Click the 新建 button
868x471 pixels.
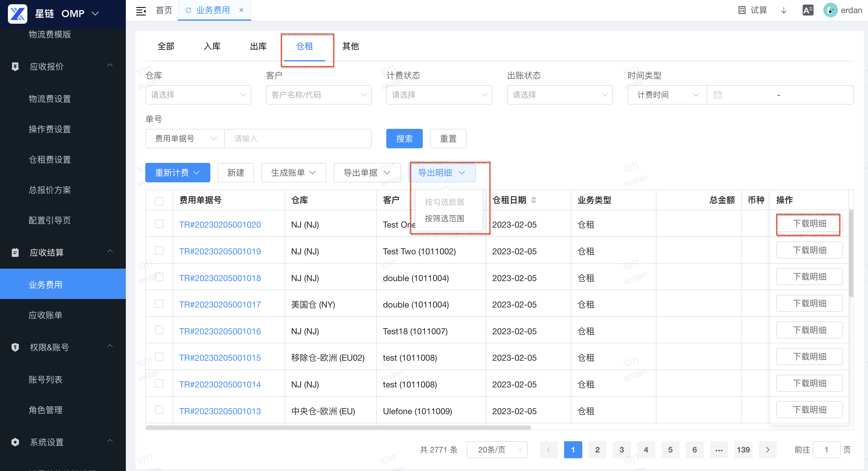click(x=236, y=173)
